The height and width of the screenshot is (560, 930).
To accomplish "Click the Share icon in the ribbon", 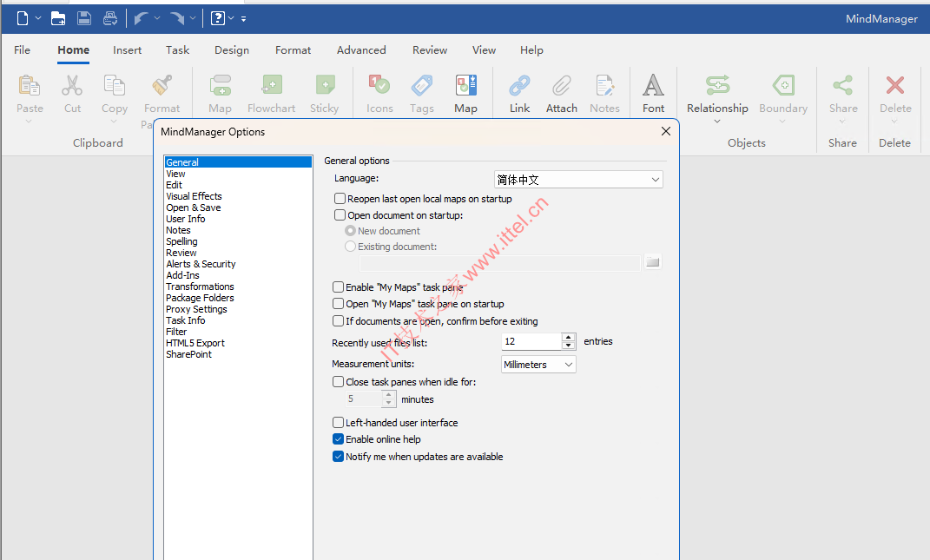I will click(x=843, y=86).
